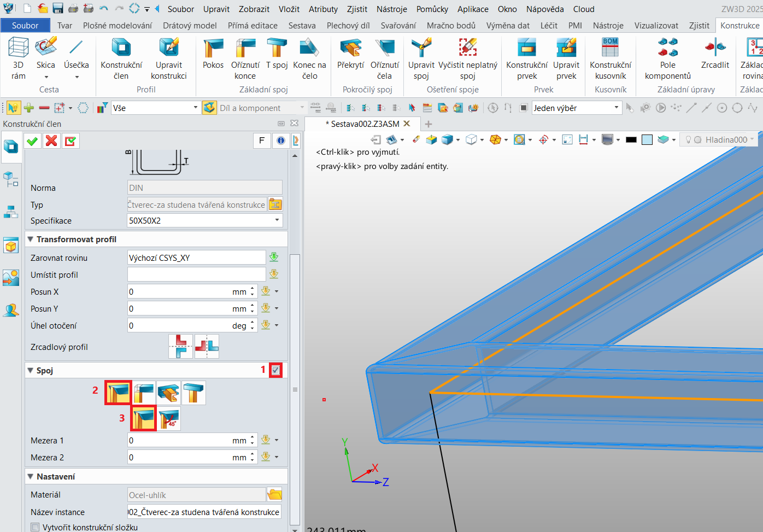Open Materiál folder browse icon
The image size is (763, 532).
coord(275,495)
